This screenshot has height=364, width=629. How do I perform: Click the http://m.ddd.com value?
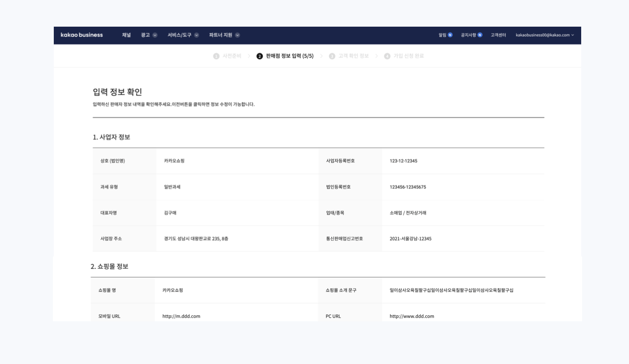click(181, 316)
